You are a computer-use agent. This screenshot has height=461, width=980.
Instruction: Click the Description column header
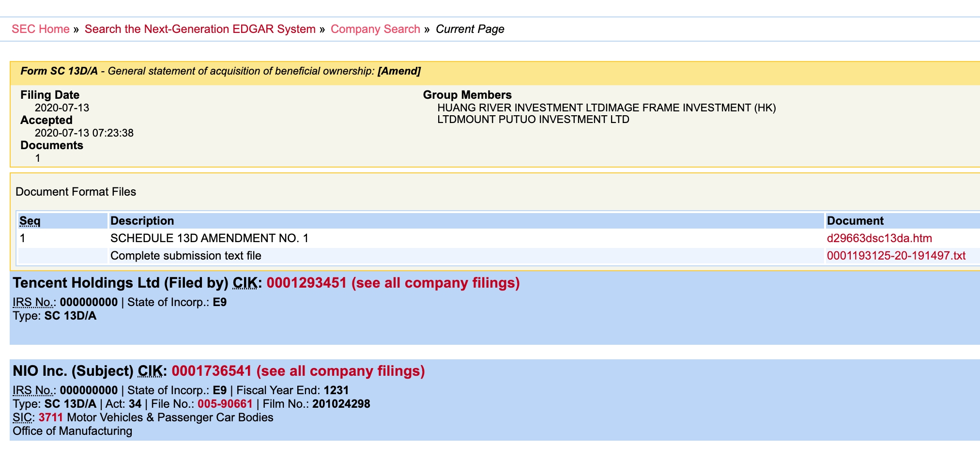pyautogui.click(x=142, y=221)
